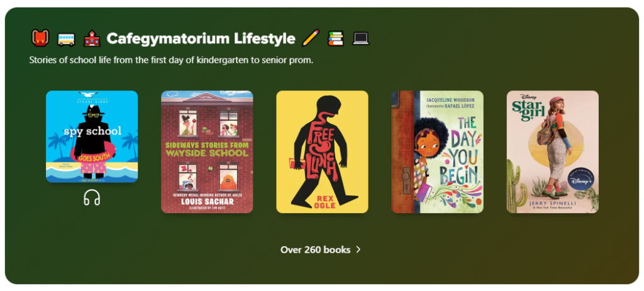Click Louis Sachar author name on cover
The width and height of the screenshot is (644, 291).
tap(207, 202)
